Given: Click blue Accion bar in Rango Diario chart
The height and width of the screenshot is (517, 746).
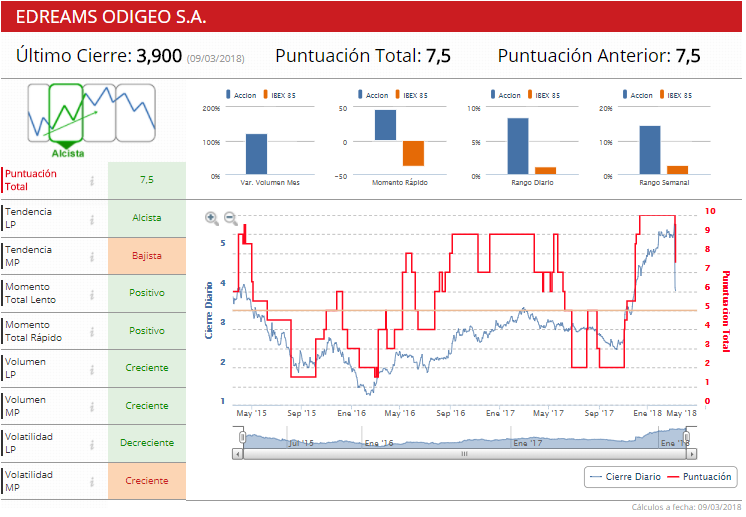Looking at the screenshot, I should pyautogui.click(x=518, y=146).
